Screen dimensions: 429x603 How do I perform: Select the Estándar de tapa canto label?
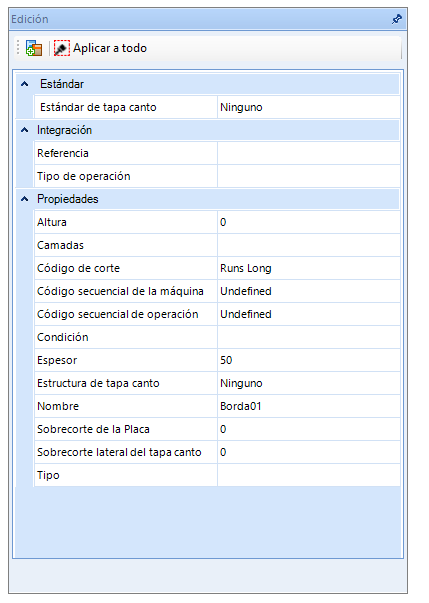(x=98, y=107)
